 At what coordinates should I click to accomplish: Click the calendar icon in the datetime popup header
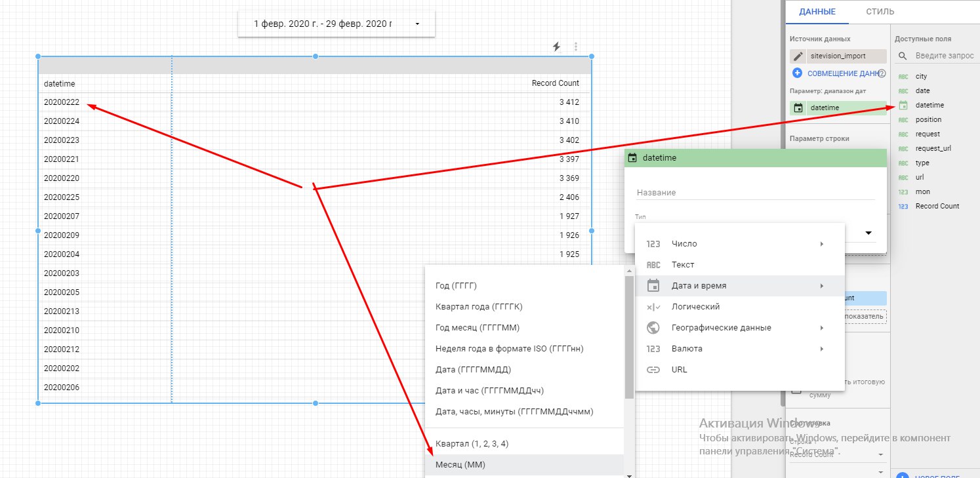(x=632, y=158)
